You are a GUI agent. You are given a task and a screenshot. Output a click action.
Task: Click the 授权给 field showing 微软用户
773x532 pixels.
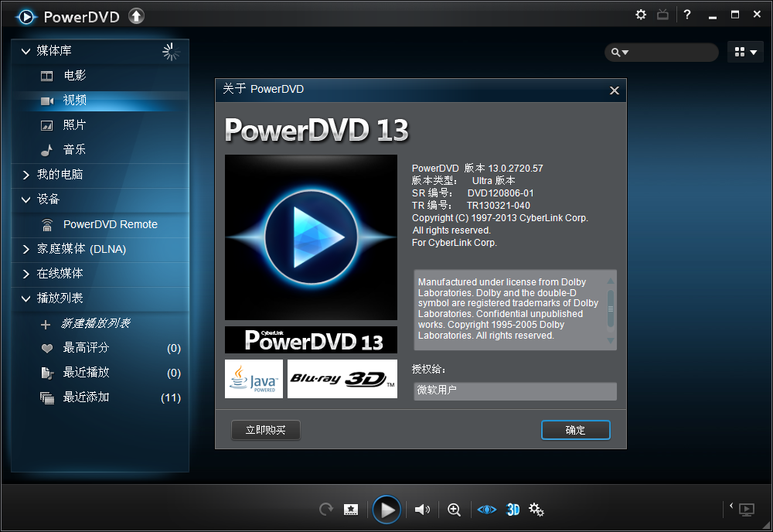point(515,391)
